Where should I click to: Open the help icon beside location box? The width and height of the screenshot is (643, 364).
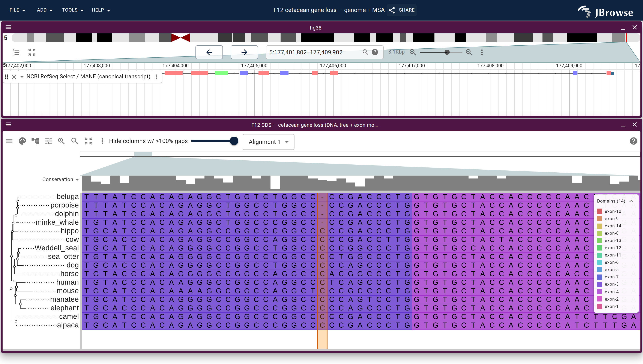[375, 52]
